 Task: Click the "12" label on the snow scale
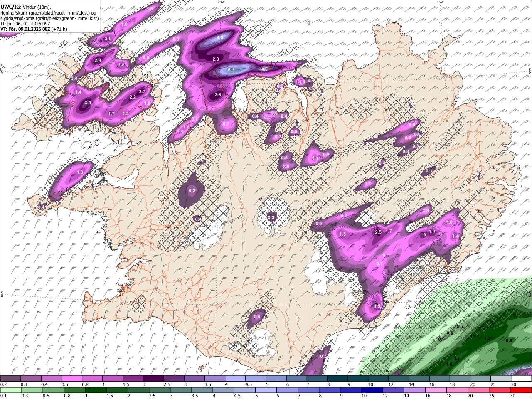391,384
